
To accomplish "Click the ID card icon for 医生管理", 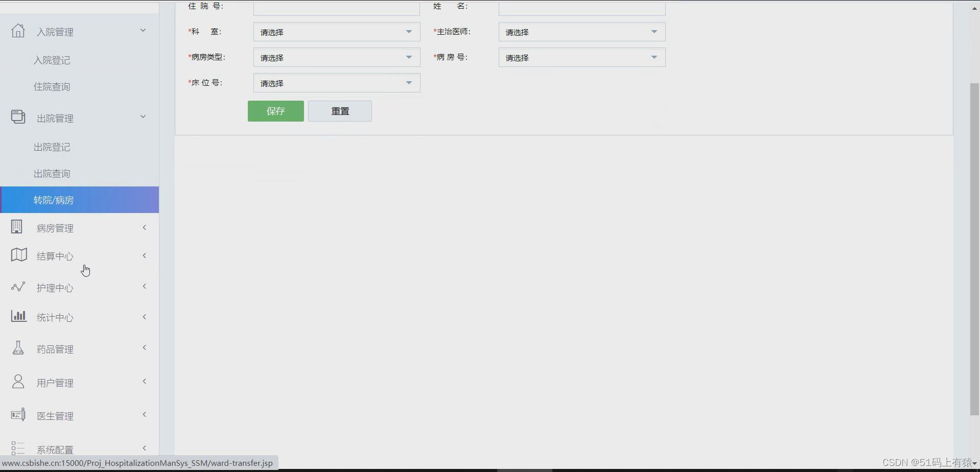I will (18, 415).
